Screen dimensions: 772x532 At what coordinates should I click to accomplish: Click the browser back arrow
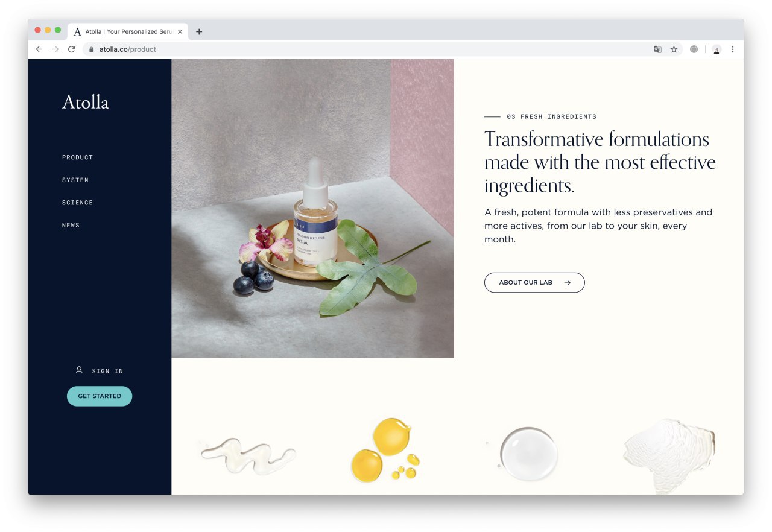coord(39,49)
